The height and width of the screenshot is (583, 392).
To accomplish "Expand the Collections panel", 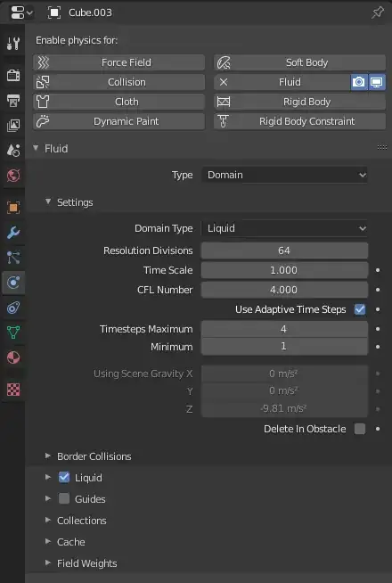I will [x=48, y=520].
